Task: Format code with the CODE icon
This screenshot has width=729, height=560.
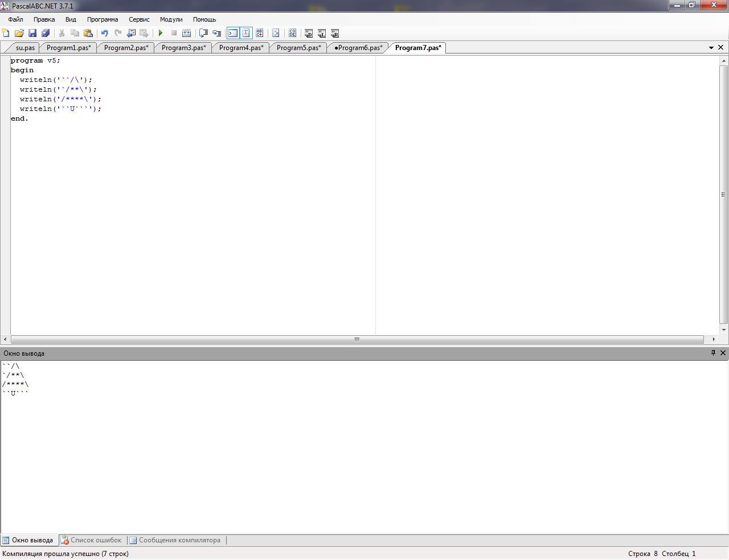Action: 292,33
